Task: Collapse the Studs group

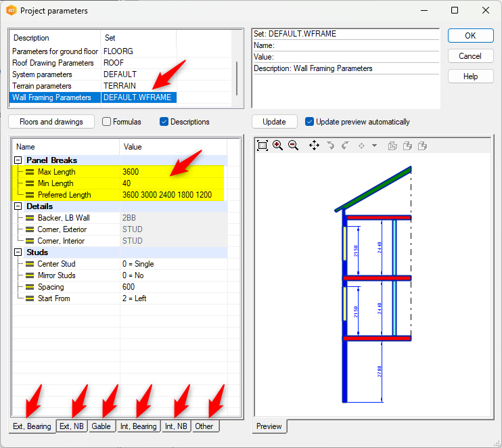Action: click(x=18, y=252)
